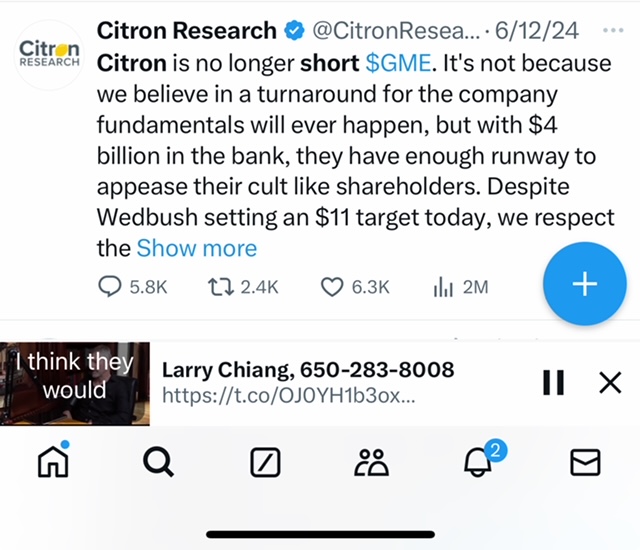The width and height of the screenshot is (640, 550).
Task: Open the docked video thumbnail
Action: [x=75, y=384]
